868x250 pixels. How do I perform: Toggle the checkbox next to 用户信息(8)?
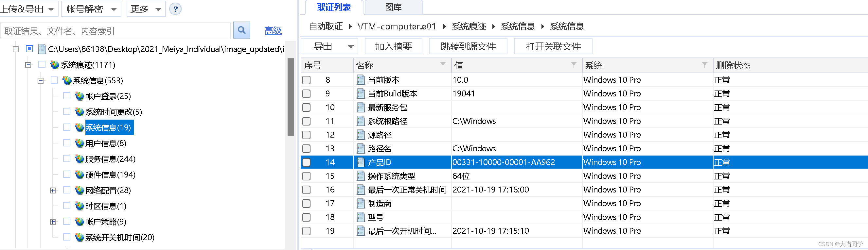(x=67, y=143)
